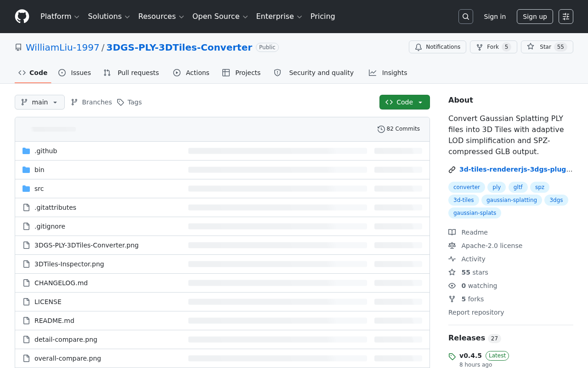
Task: Open the 3DGS-PLY-3DTiles-Converter repo link
Action: point(179,47)
